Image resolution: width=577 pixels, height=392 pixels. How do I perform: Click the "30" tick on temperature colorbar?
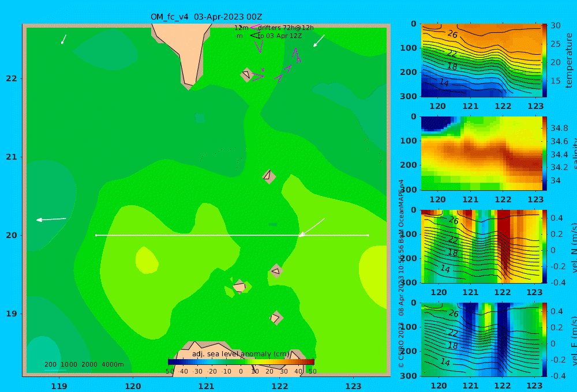556,25
